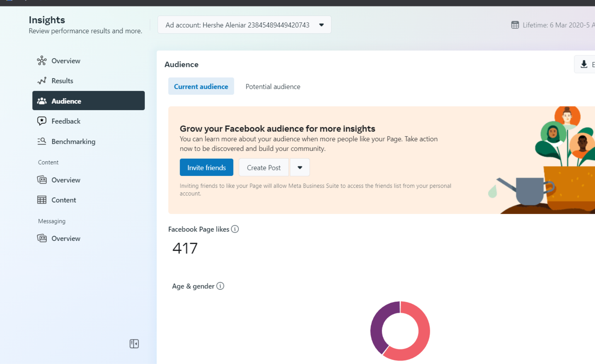Select the Current audience tab
Image resolution: width=595 pixels, height=364 pixels.
(201, 87)
